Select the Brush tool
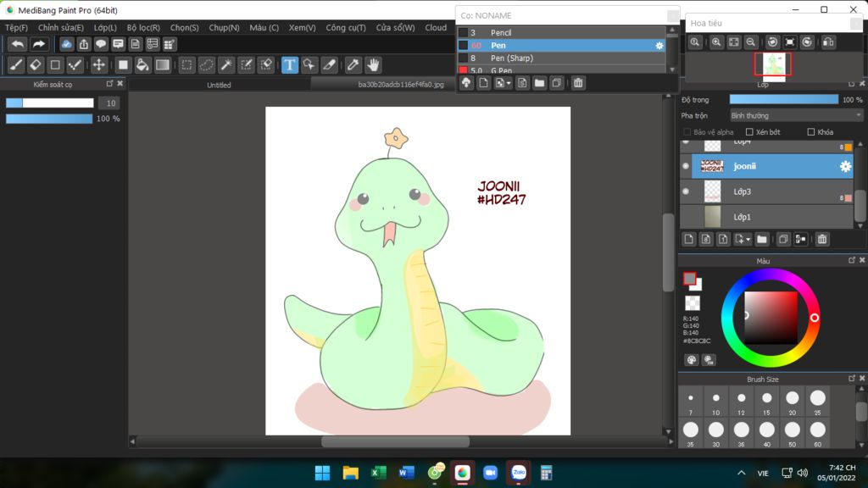This screenshot has height=488, width=868. (x=16, y=65)
